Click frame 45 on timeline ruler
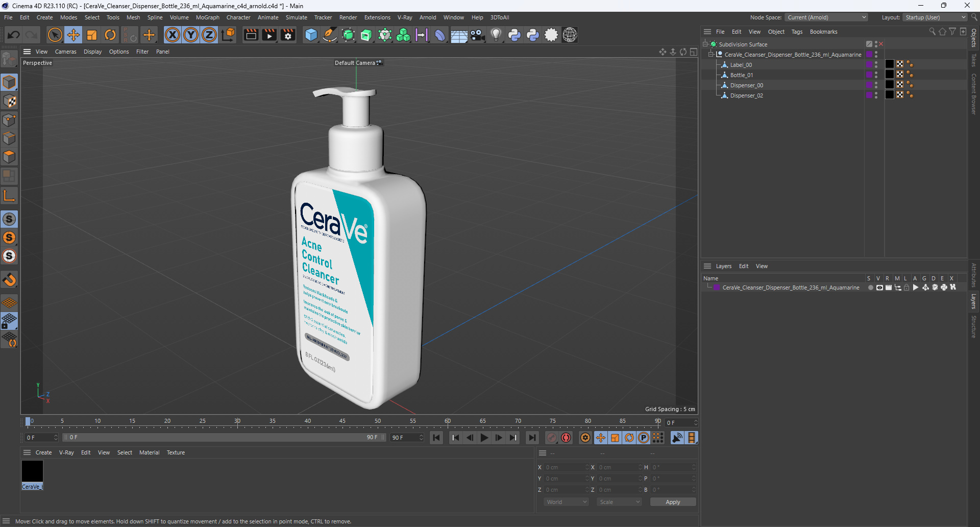Viewport: 980px width, 527px height. 342,422
